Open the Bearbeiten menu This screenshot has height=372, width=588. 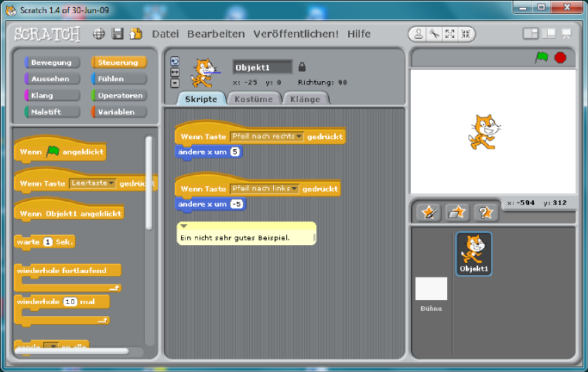216,34
